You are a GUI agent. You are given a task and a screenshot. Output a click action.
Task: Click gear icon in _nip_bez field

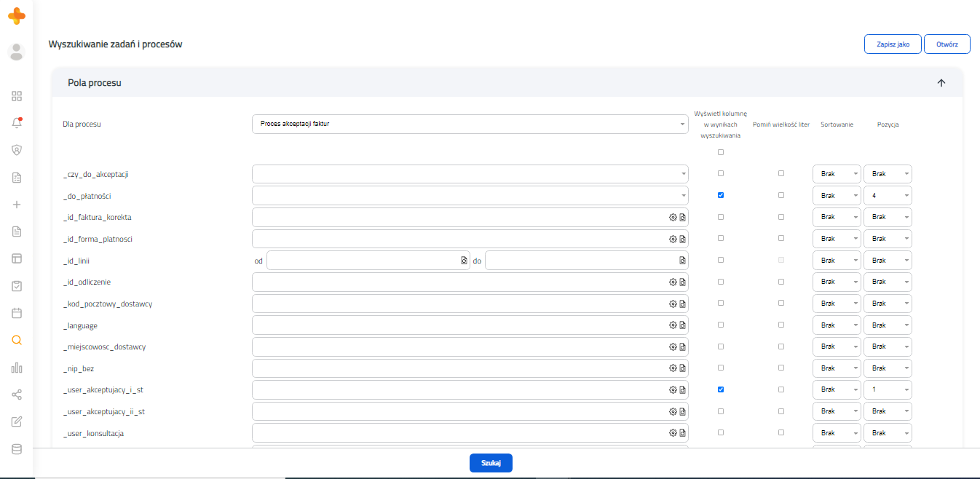coord(673,368)
